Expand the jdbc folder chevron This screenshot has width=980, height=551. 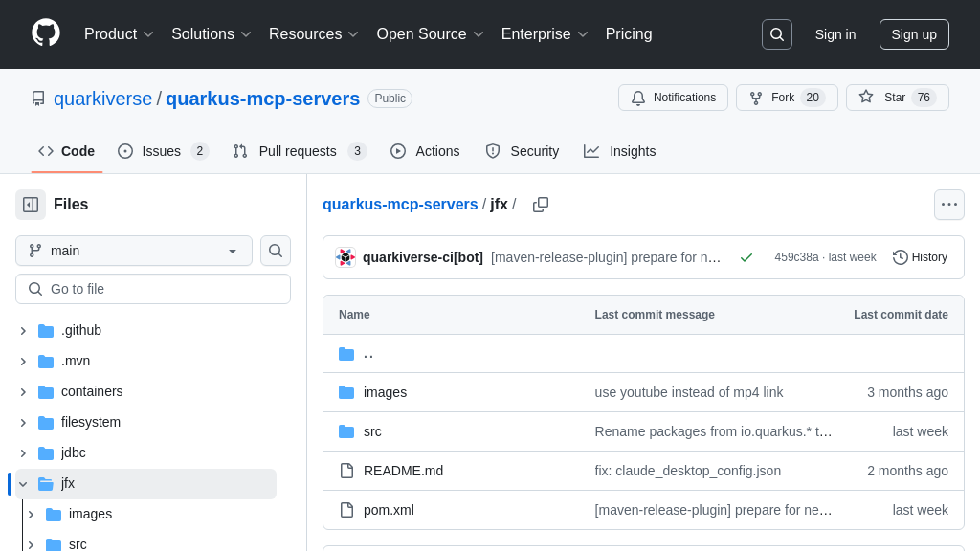pos(23,452)
